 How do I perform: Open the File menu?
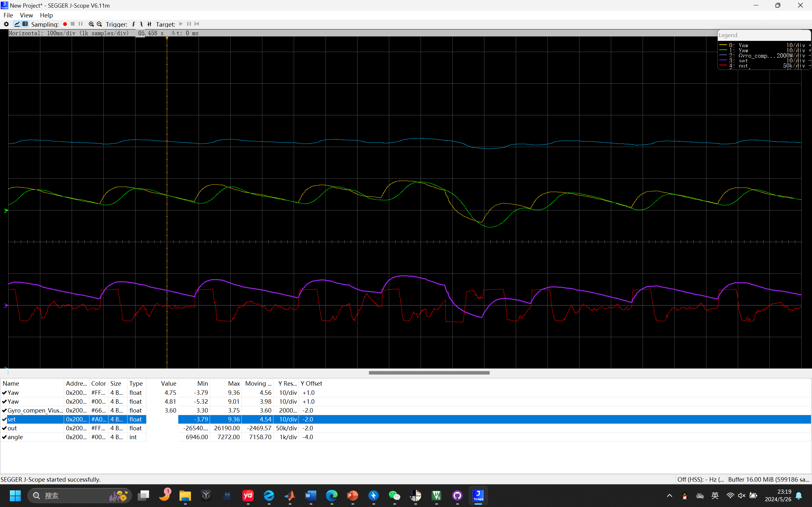click(8, 15)
